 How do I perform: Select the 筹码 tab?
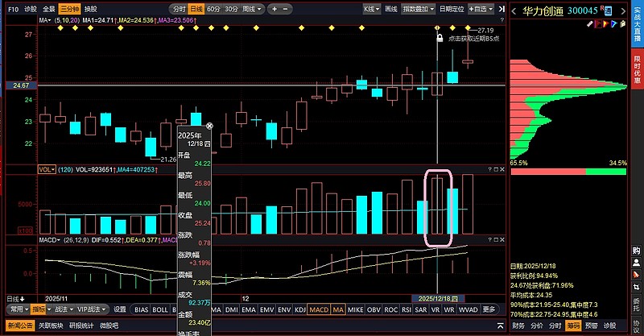[574, 326]
